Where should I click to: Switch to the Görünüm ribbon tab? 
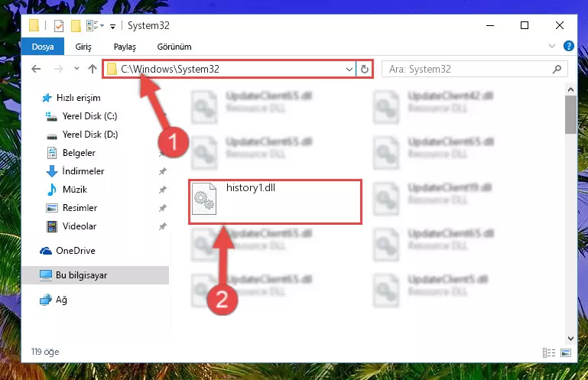[x=174, y=47]
